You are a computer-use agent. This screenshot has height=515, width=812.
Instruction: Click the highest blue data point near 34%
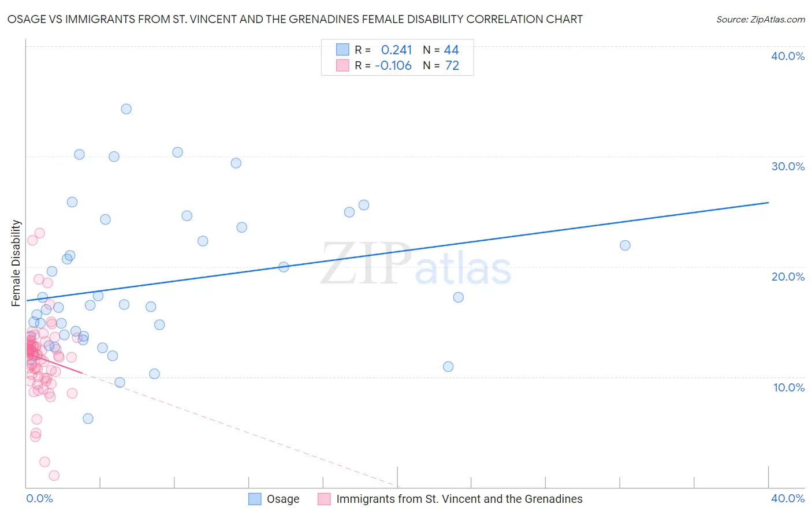[x=126, y=109]
